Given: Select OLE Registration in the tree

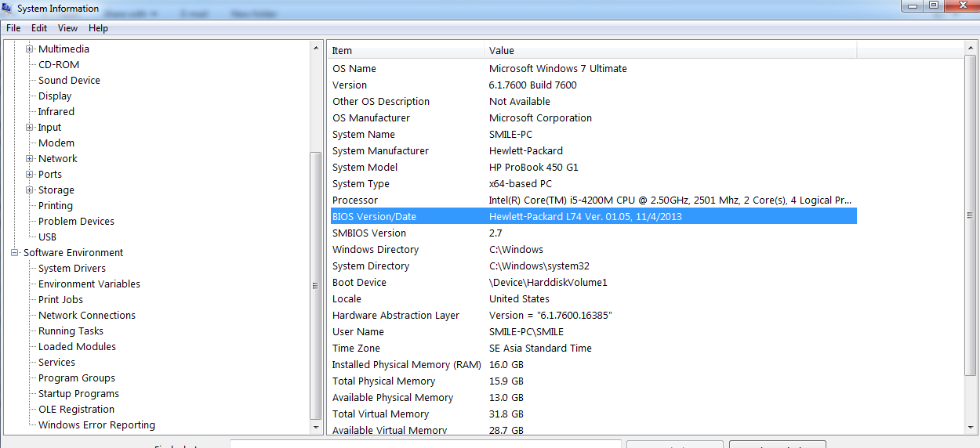Looking at the screenshot, I should [x=76, y=409].
